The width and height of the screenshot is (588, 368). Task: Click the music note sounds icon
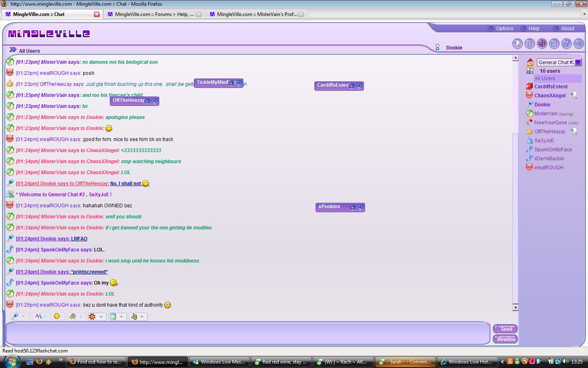(x=134, y=316)
